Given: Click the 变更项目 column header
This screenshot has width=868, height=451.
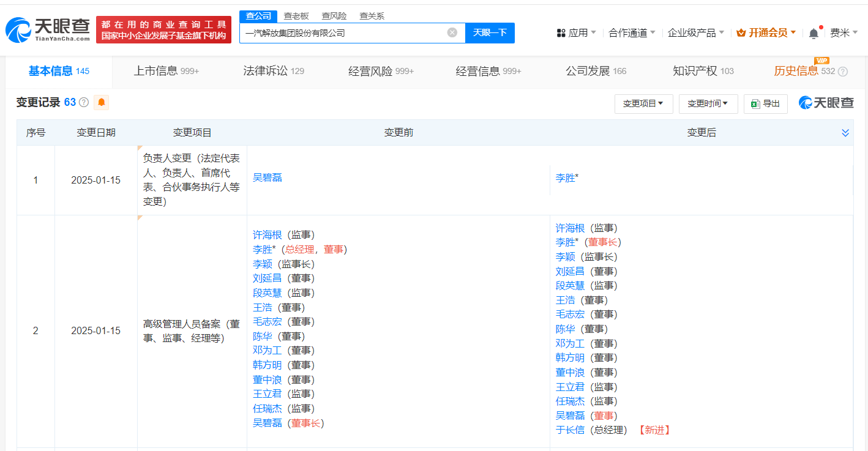Looking at the screenshot, I should (x=192, y=133).
